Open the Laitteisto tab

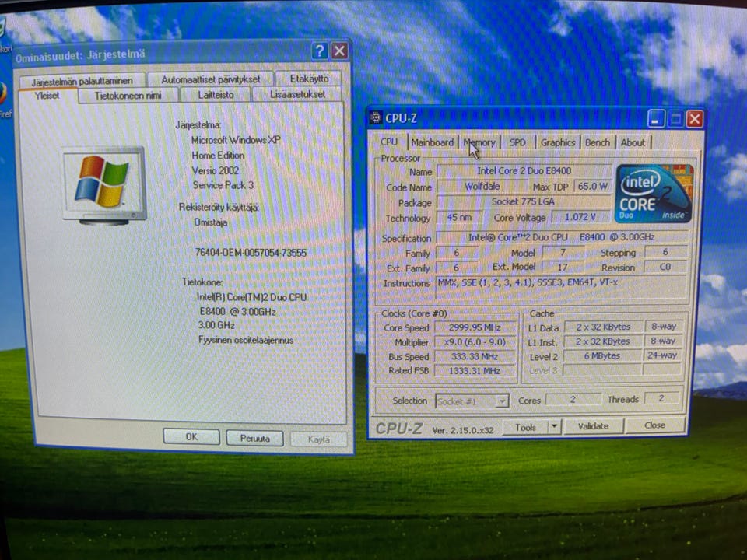[216, 95]
